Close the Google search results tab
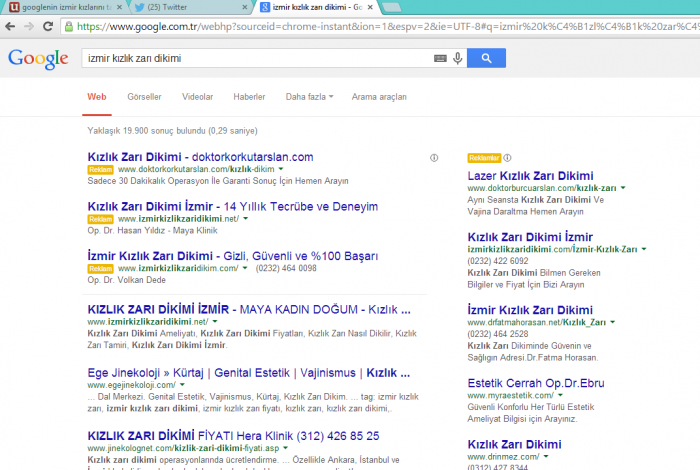The image size is (700, 470). 370,7
